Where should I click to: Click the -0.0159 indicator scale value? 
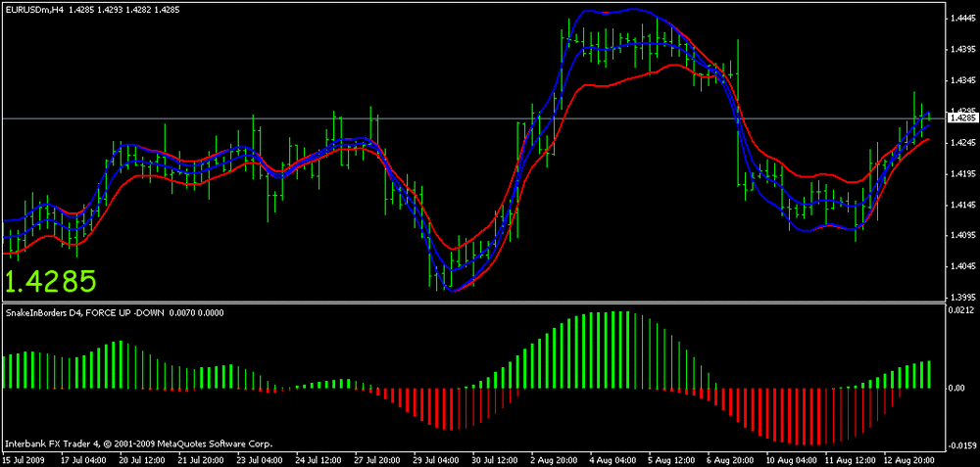click(962, 445)
